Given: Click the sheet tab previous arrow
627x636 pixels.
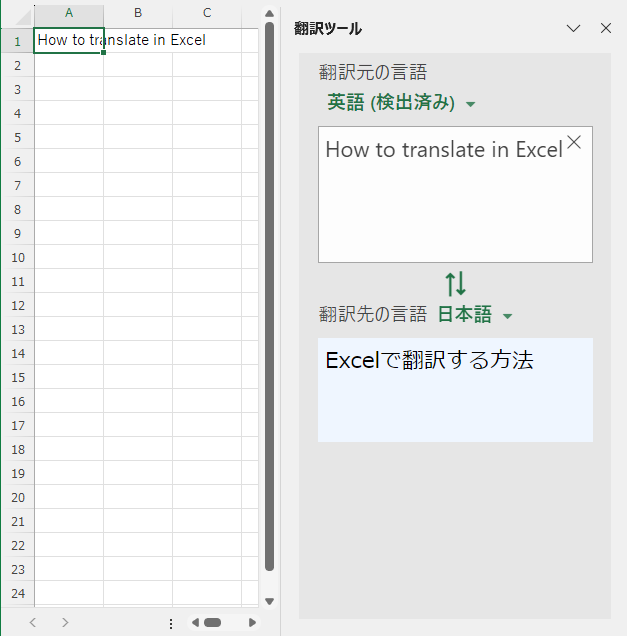Looking at the screenshot, I should coord(33,623).
